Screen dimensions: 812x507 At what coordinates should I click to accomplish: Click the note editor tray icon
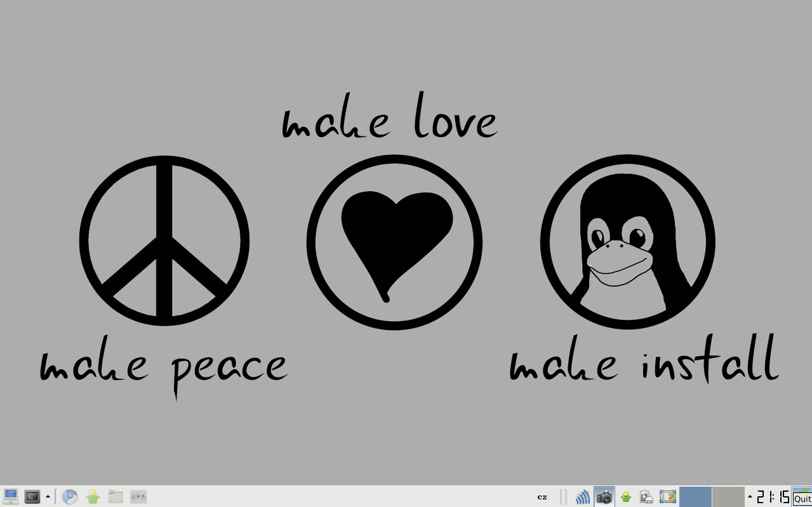tap(668, 497)
